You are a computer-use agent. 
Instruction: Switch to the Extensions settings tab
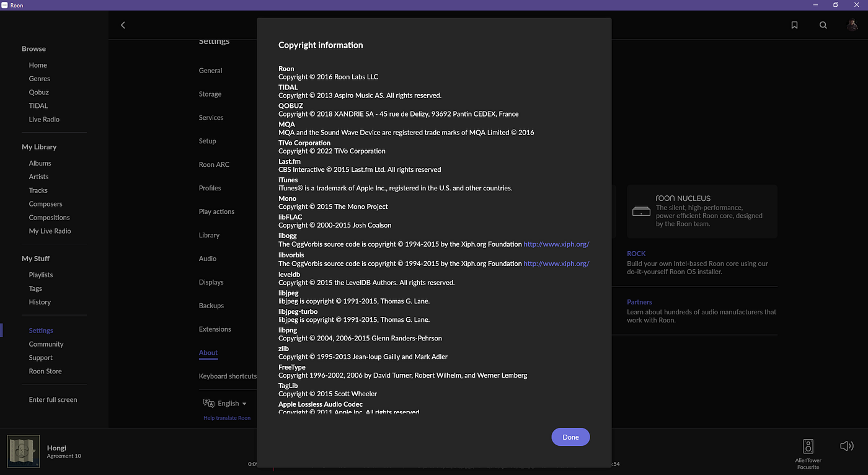coord(215,330)
